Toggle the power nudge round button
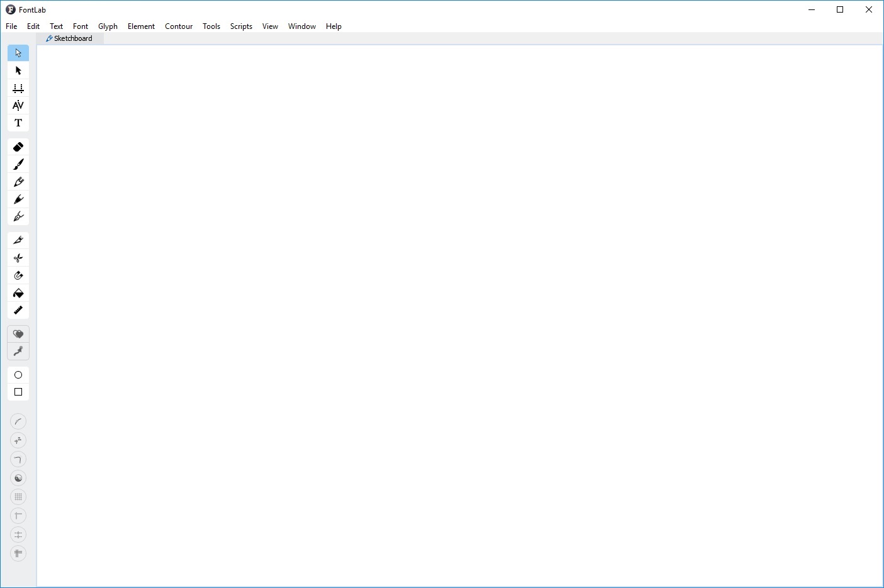884x588 pixels. 18,441
